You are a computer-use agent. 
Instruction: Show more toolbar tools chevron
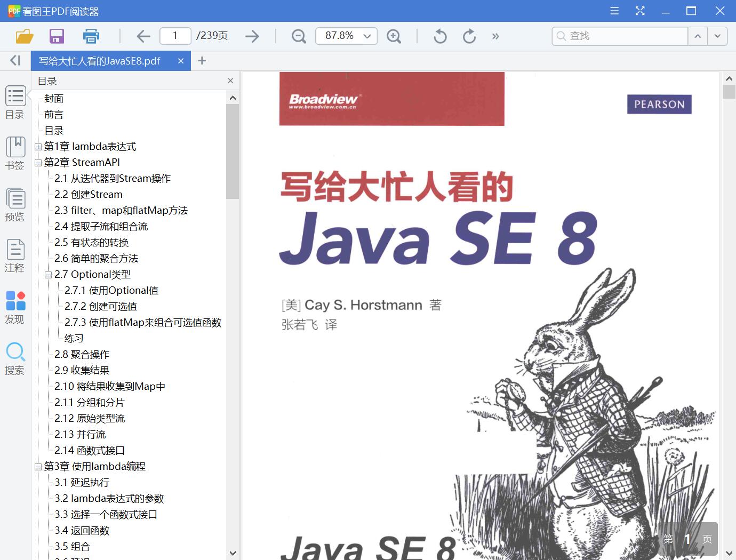pos(495,36)
